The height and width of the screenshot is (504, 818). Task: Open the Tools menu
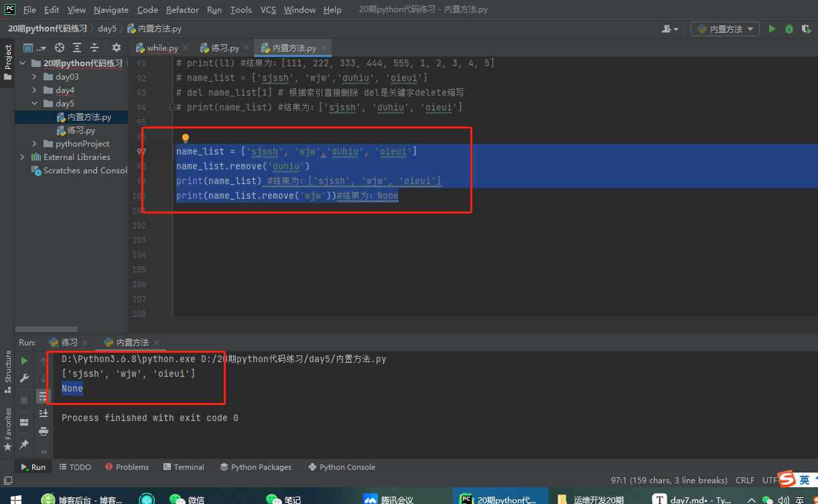point(241,9)
